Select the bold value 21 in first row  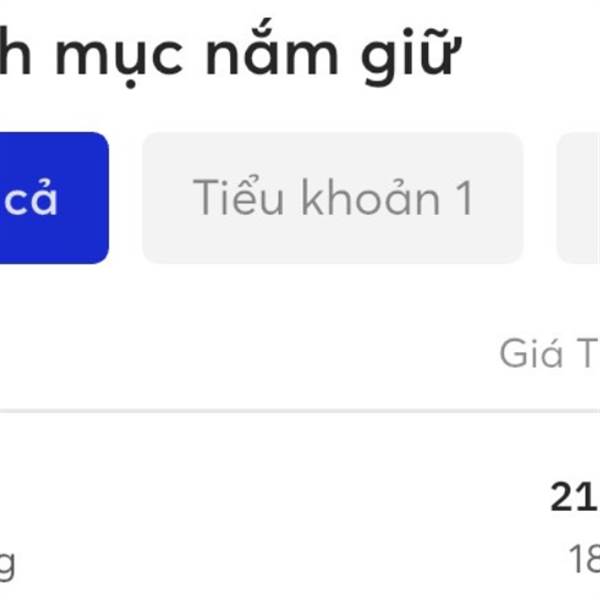(x=574, y=497)
